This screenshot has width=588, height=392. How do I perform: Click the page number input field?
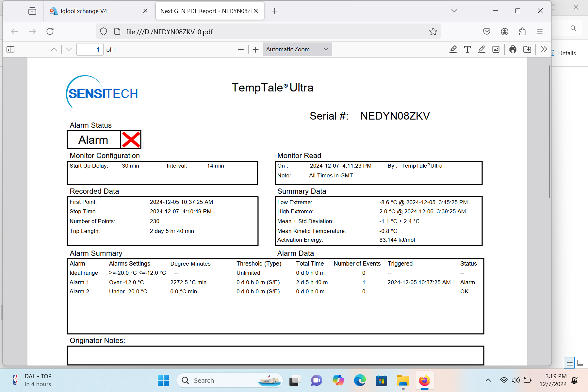coord(90,49)
